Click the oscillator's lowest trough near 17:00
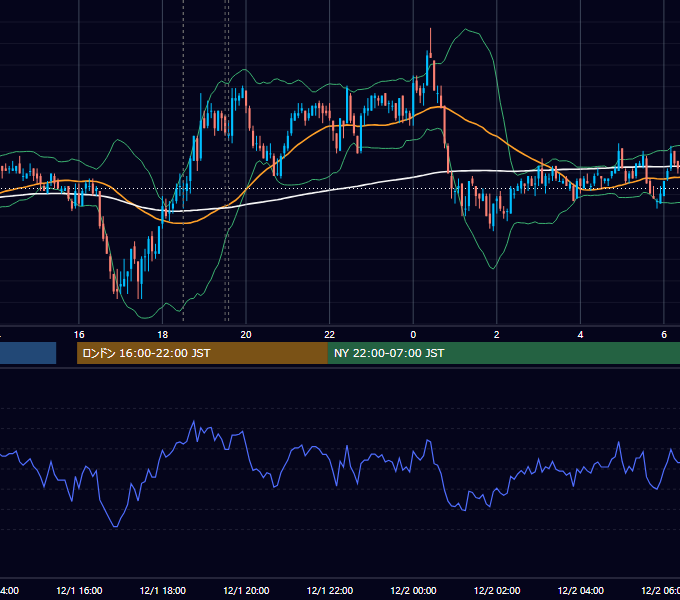Viewport: 680px width, 600px height. click(x=116, y=526)
